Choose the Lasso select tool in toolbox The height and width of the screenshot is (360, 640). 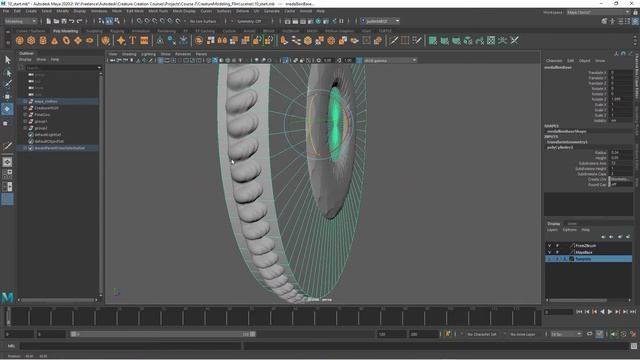tap(7, 73)
